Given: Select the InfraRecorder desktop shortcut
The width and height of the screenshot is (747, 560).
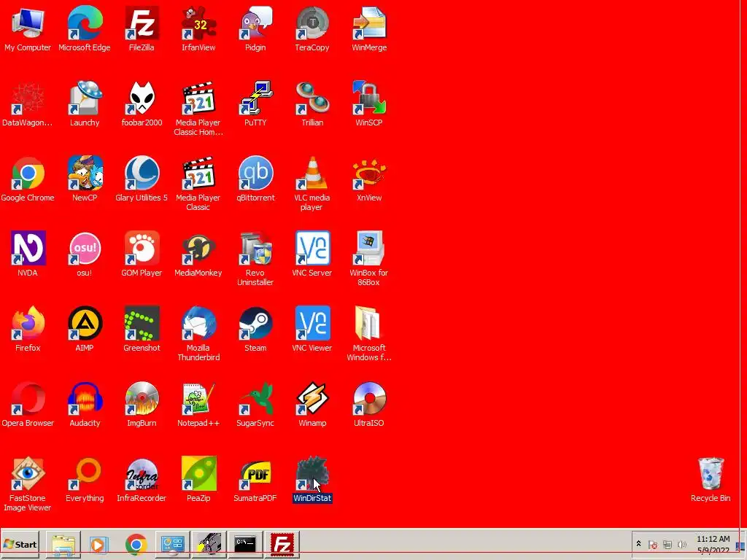Looking at the screenshot, I should coord(142,474).
